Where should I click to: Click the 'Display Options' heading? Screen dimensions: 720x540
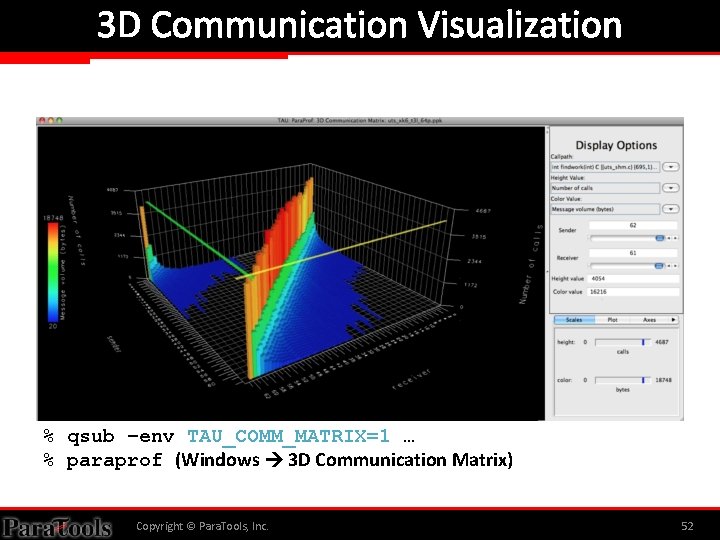point(616,145)
